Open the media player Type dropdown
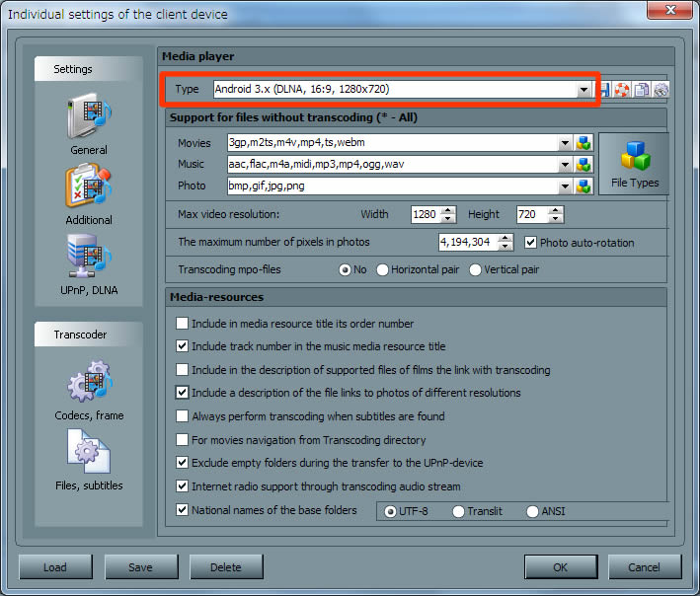The height and width of the screenshot is (596, 700). coord(583,90)
